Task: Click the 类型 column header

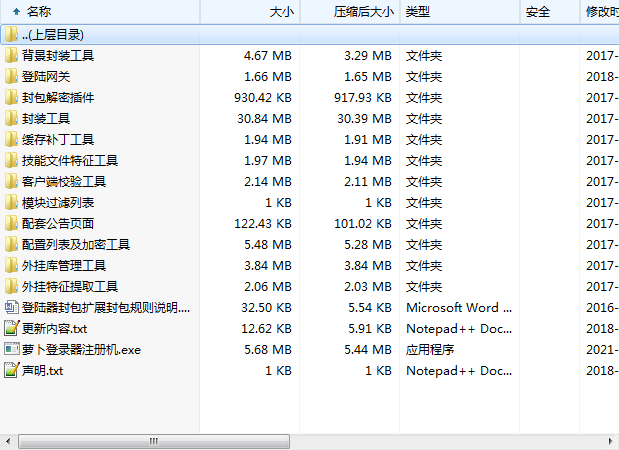Action: click(x=418, y=12)
